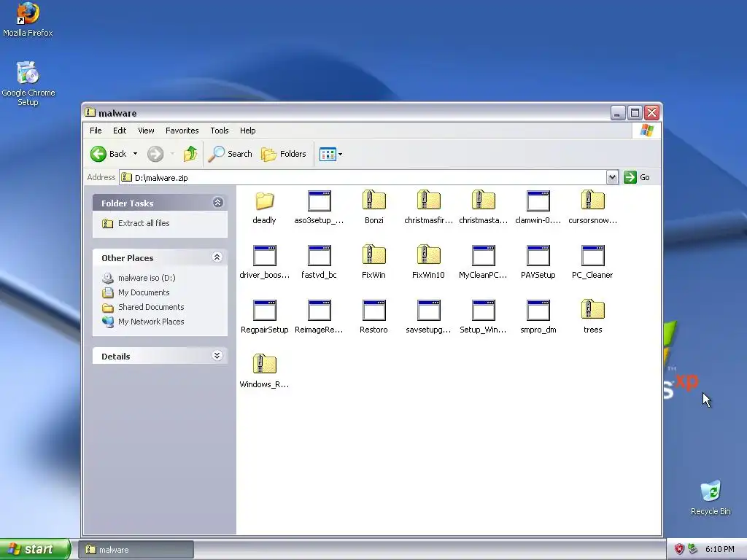Click the 6:10 PM clock
Image resolution: width=747 pixels, height=560 pixels.
tap(719, 549)
